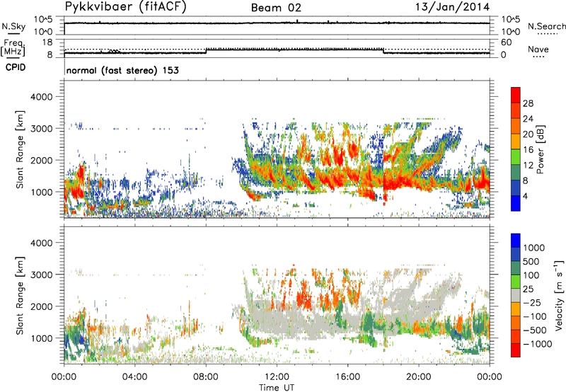Click the '60' Nave axis tick label
Viewport: 566px width, 392px height.
click(506, 42)
